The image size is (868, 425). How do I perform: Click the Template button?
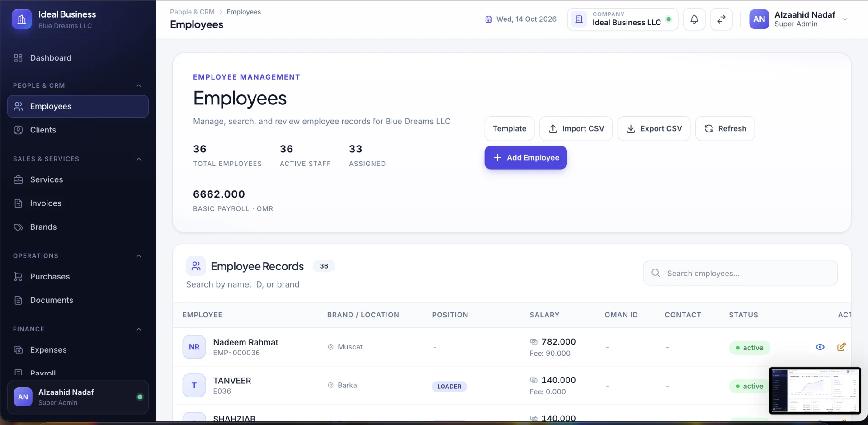[x=509, y=128]
